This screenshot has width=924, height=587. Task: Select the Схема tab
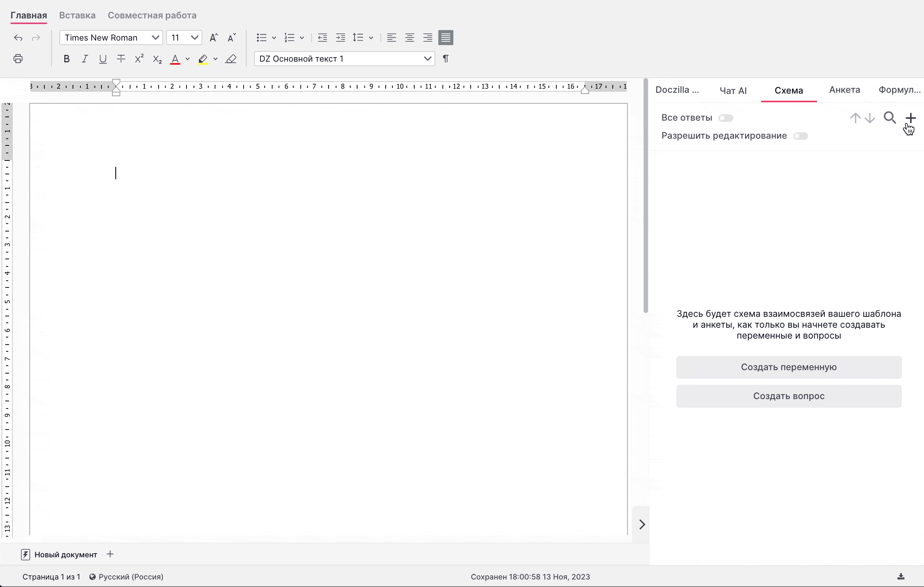click(x=789, y=91)
